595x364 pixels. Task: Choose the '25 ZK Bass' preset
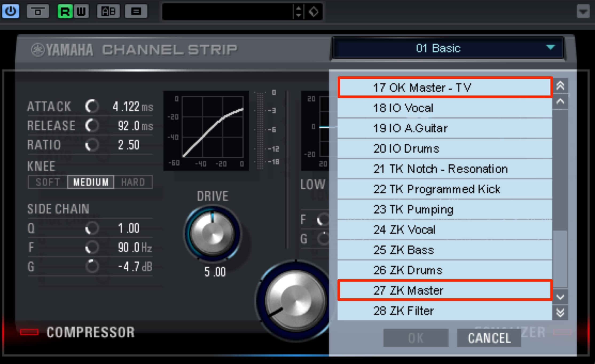click(445, 250)
